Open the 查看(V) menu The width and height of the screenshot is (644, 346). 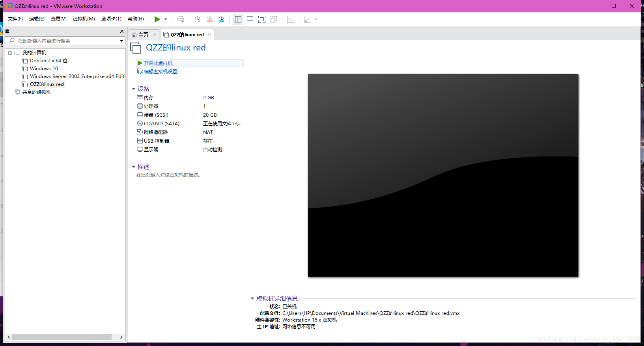tap(58, 19)
